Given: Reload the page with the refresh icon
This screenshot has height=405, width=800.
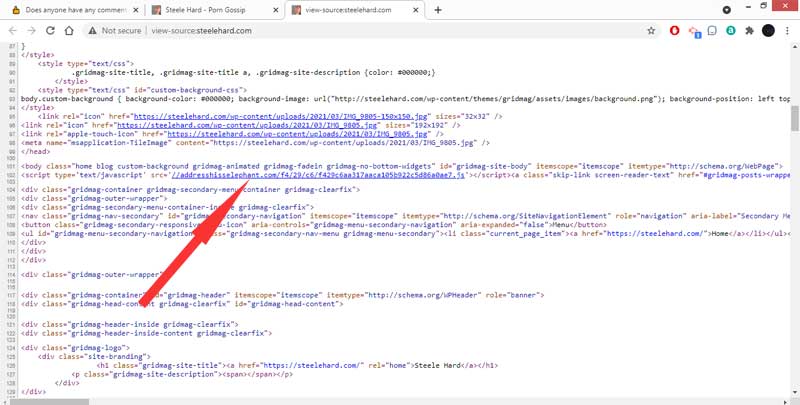Looking at the screenshot, I should 50,31.
